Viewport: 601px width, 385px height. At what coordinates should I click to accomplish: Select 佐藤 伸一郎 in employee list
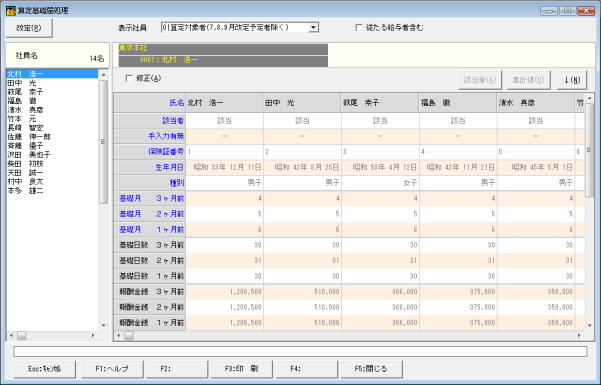point(29,137)
